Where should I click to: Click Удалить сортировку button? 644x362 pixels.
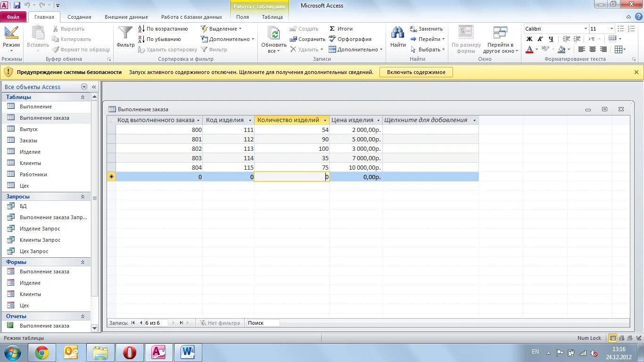point(167,49)
